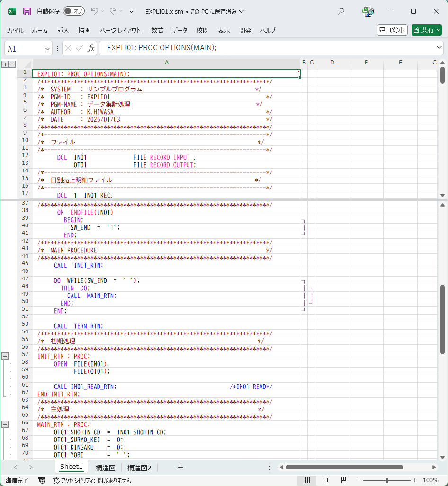Add a new sheet with plus icon
This screenshot has height=486, width=448.
pos(180,467)
